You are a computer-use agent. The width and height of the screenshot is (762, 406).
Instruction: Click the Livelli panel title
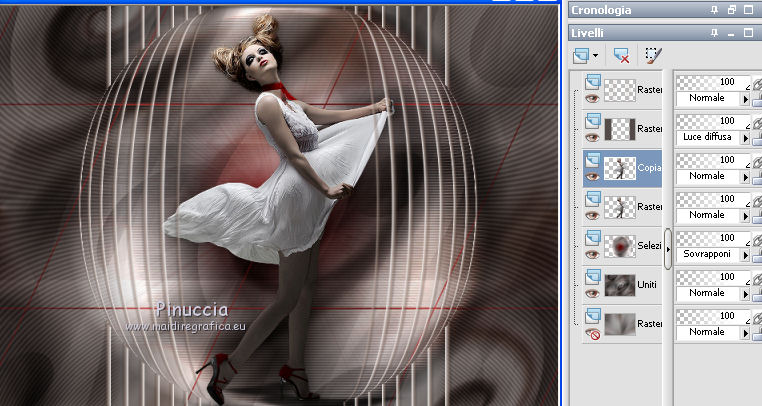(589, 33)
